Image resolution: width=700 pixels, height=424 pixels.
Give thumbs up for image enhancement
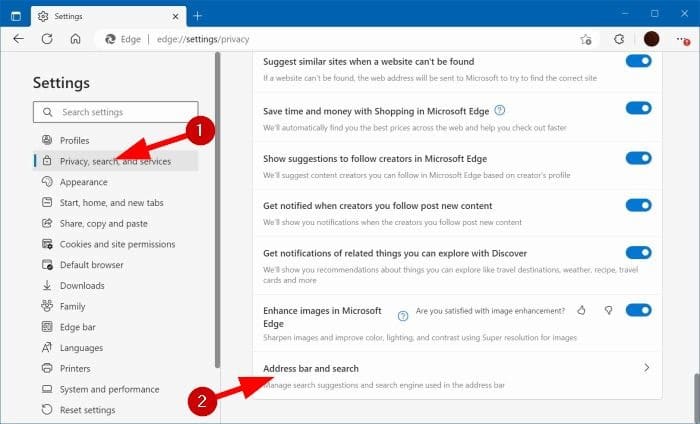tap(581, 310)
